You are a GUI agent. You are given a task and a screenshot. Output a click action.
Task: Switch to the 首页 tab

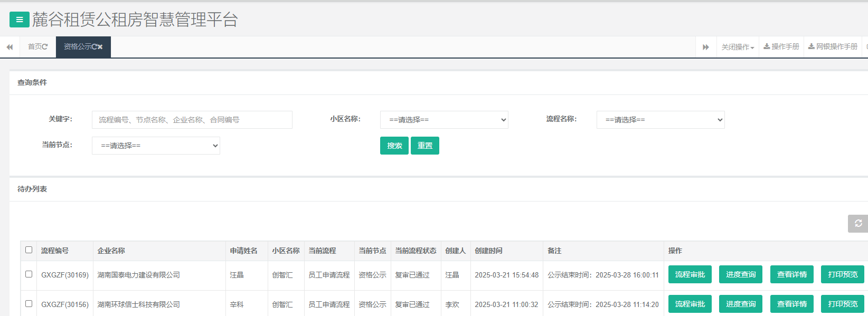[35, 47]
